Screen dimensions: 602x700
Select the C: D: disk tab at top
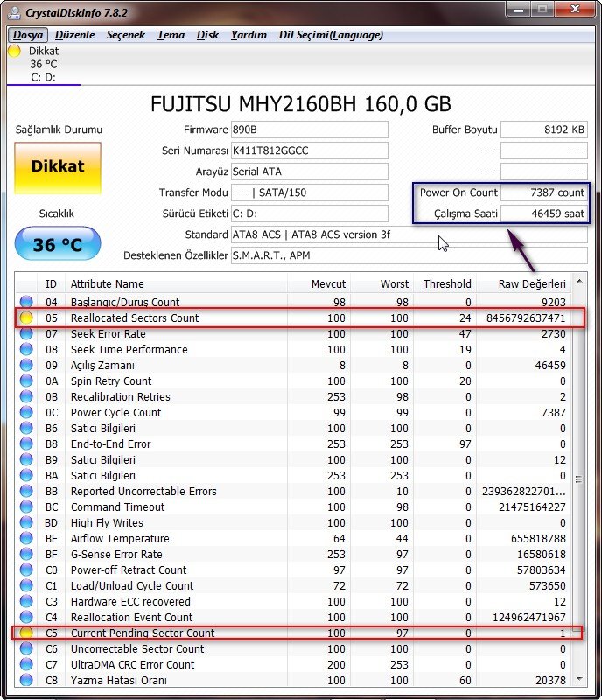pyautogui.click(x=44, y=64)
